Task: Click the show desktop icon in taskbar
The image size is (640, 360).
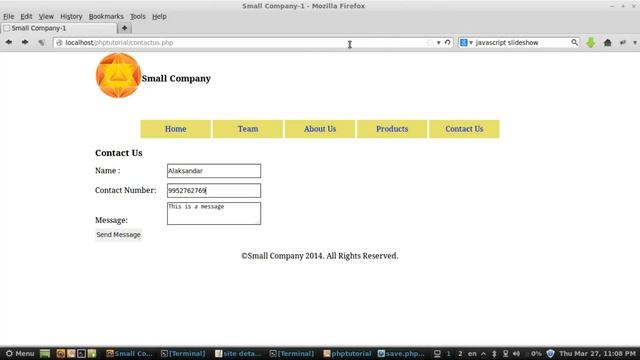Action: 45,353
